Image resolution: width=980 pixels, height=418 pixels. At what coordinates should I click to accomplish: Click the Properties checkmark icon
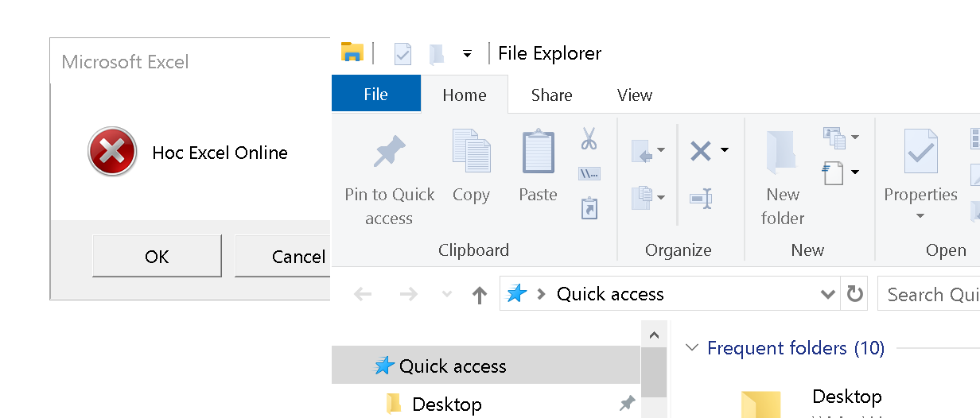(920, 152)
